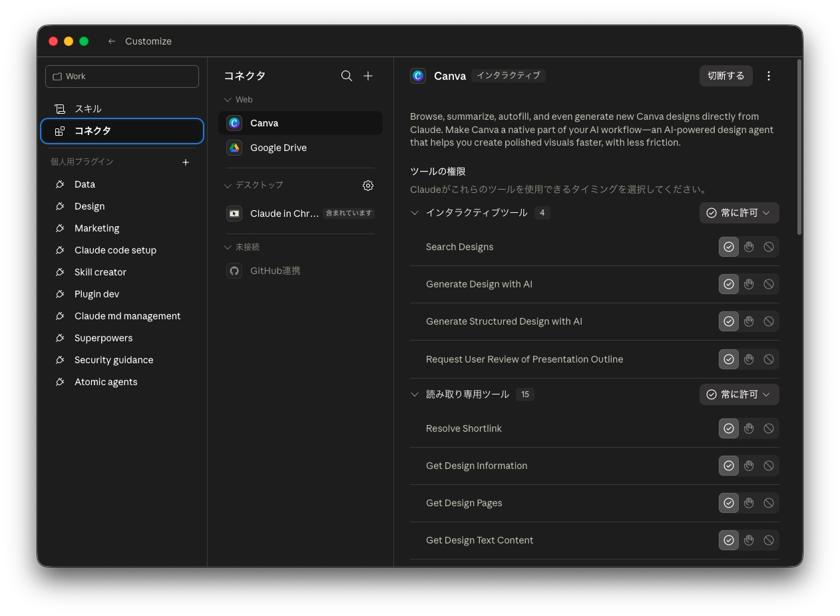Always allow Generate Structured Design with AI
Image resolution: width=840 pixels, height=616 pixels.
pos(729,321)
